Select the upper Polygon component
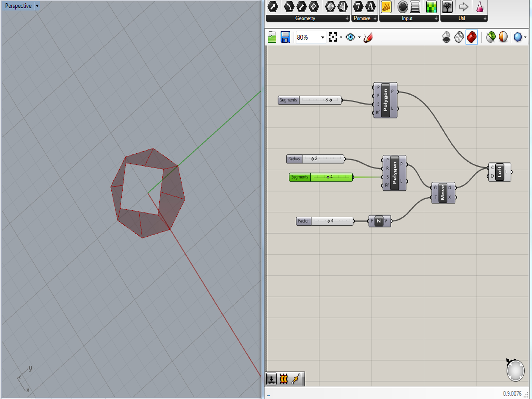The image size is (532, 399). click(385, 100)
